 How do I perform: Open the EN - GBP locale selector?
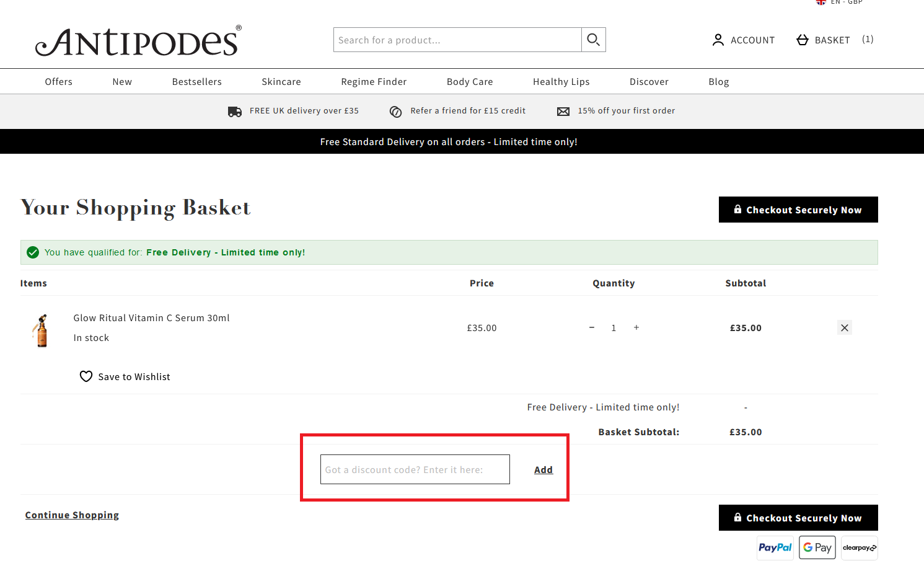point(840,2)
